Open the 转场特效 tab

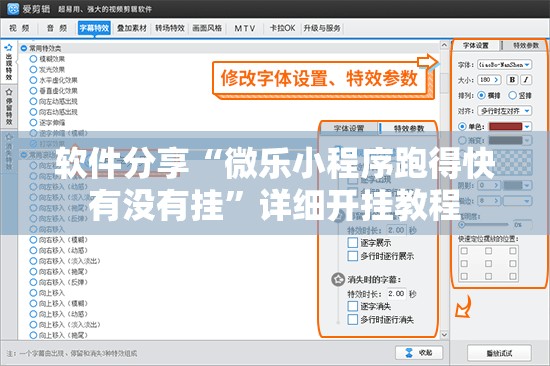(x=170, y=28)
